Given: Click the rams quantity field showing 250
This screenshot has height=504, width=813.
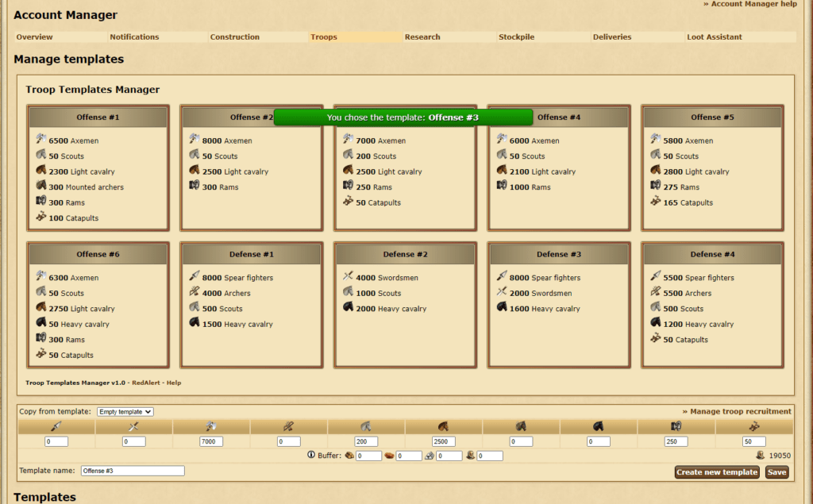Looking at the screenshot, I should coord(676,442).
